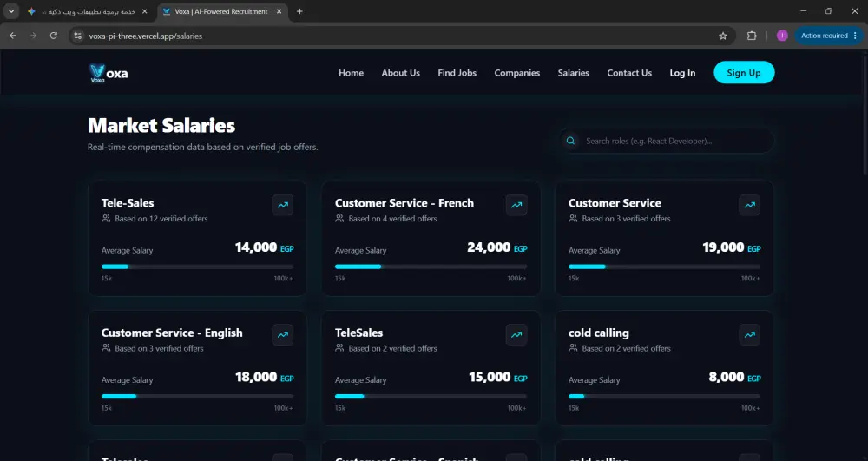View site information icon in address bar
This screenshot has height=461, width=868.
click(78, 36)
